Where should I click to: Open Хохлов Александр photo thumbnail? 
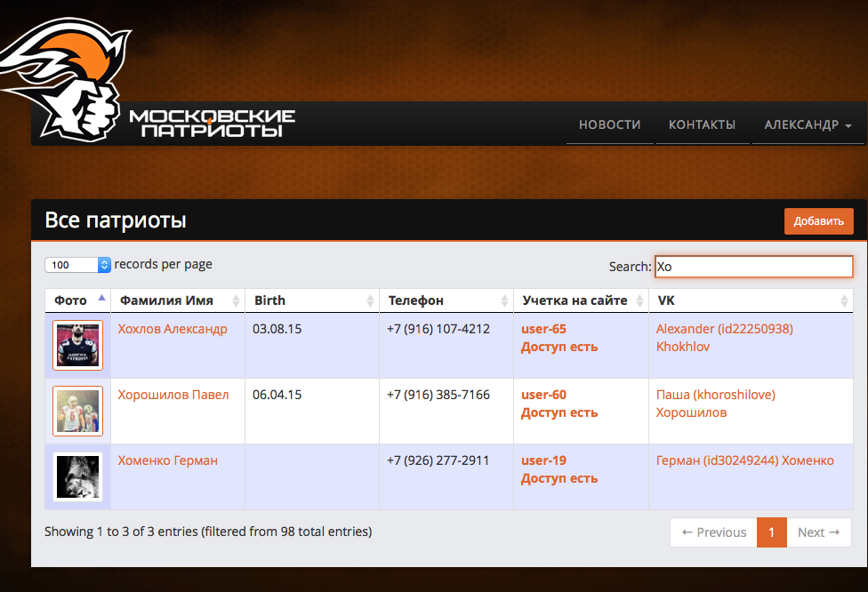click(x=78, y=345)
